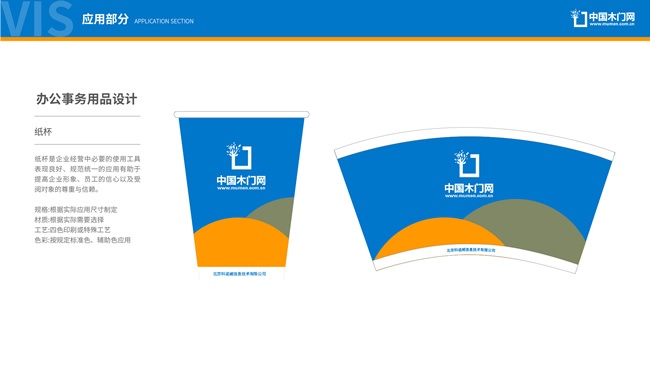The image size is (650, 365).
Task: Click the orange semicircle on paper cup
Action: [241, 242]
